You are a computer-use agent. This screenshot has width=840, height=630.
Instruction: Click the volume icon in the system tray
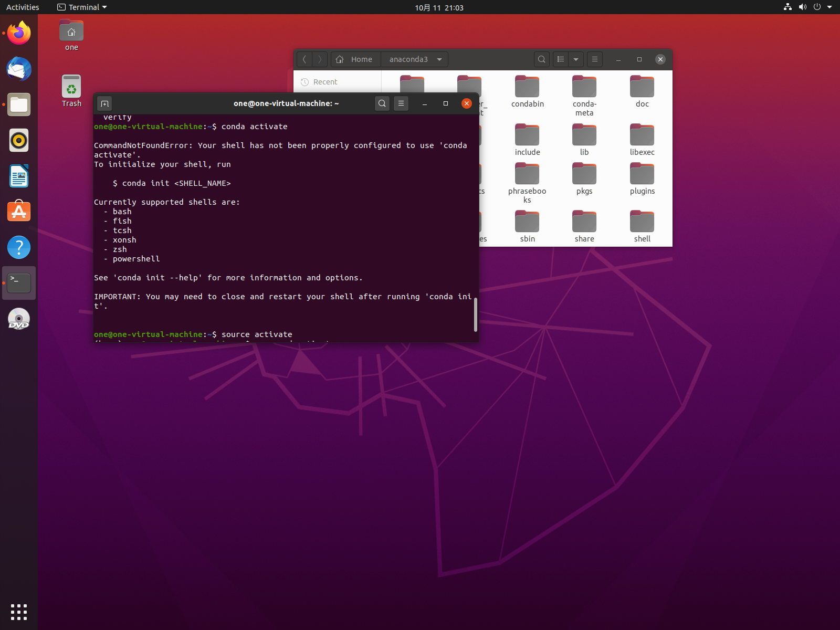coord(802,7)
